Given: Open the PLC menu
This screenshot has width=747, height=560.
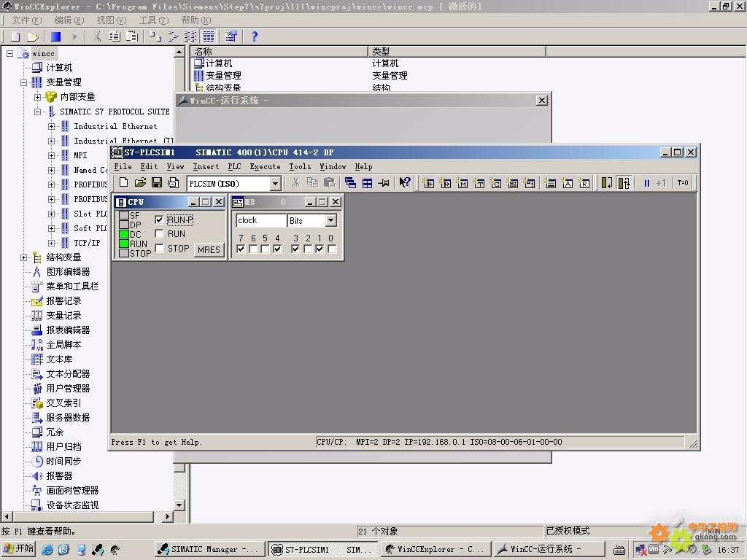Looking at the screenshot, I should pos(234,167).
